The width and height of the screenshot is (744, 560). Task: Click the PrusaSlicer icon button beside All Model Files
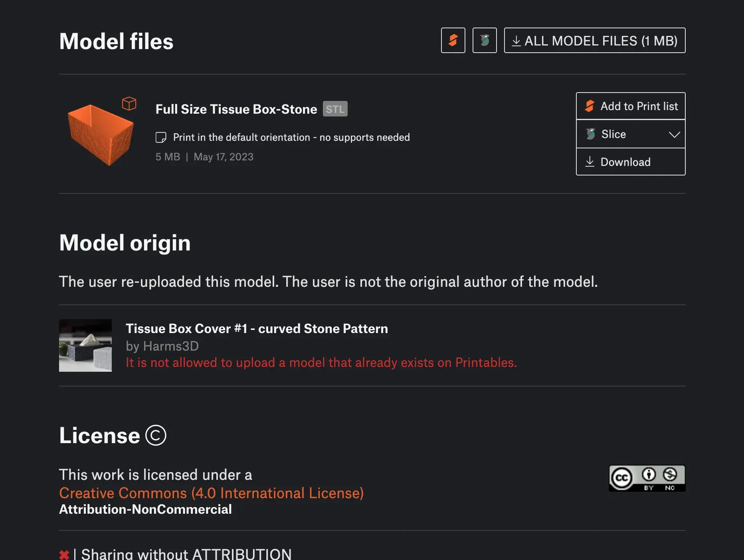click(485, 40)
